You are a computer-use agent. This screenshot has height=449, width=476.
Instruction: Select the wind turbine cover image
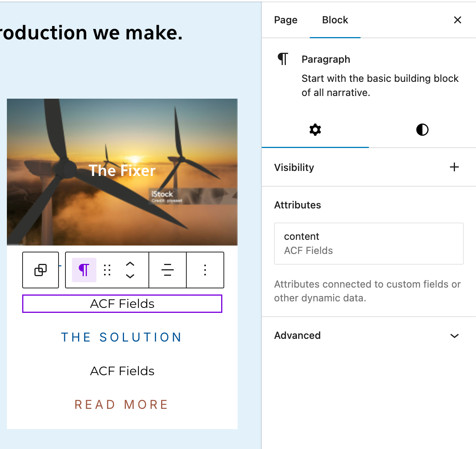122,172
